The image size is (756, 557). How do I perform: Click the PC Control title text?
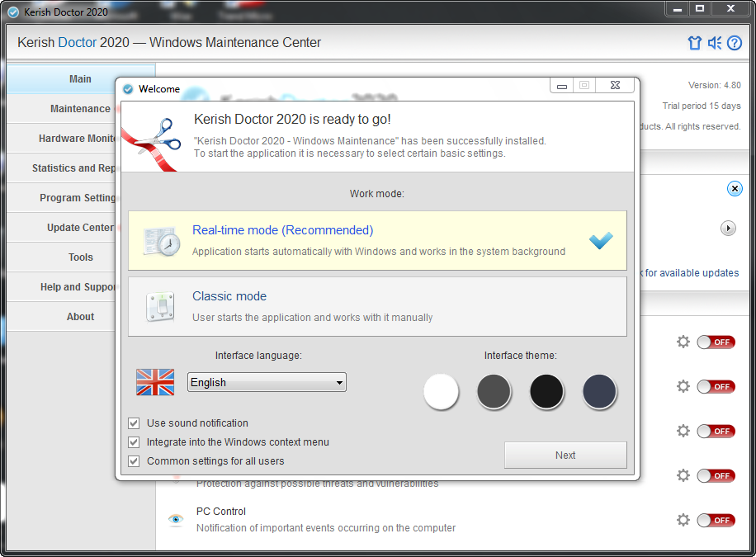(x=221, y=511)
